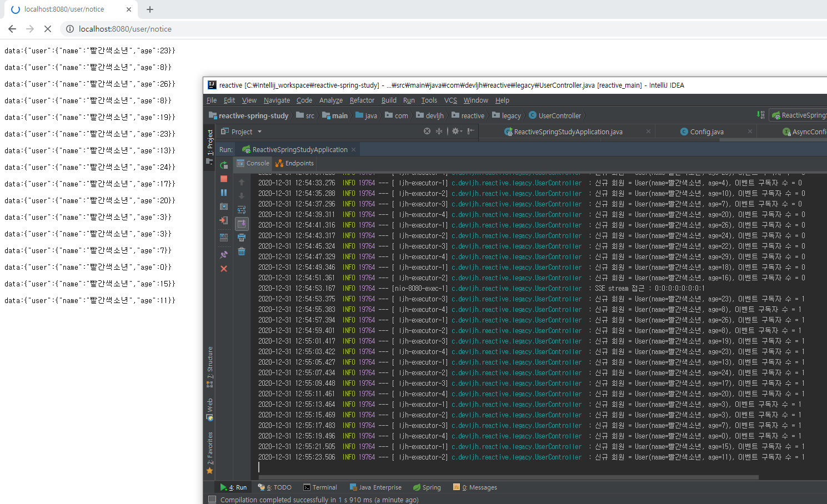Open the Run menu in the menu bar

pos(409,100)
